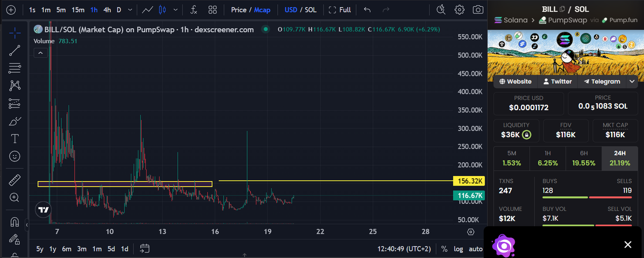Select the text annotation tool
This screenshot has height=258, width=644.
coord(15,139)
